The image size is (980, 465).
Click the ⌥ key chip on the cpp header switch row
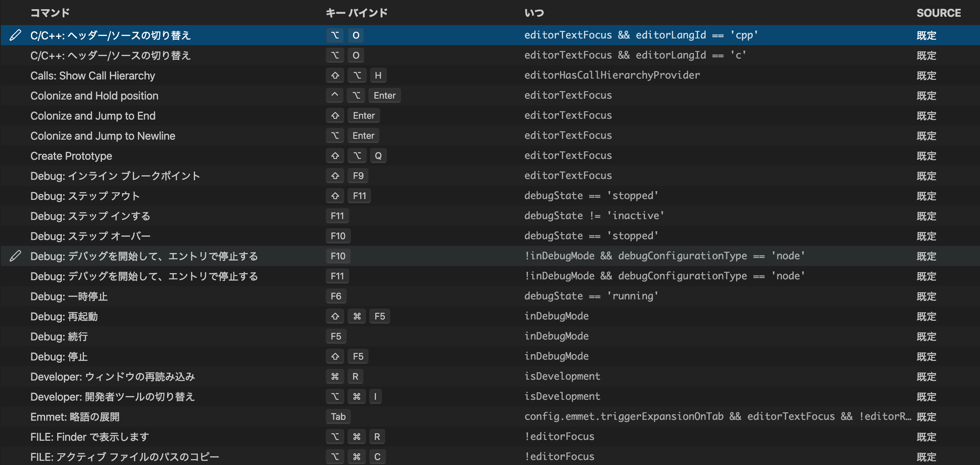(x=335, y=35)
